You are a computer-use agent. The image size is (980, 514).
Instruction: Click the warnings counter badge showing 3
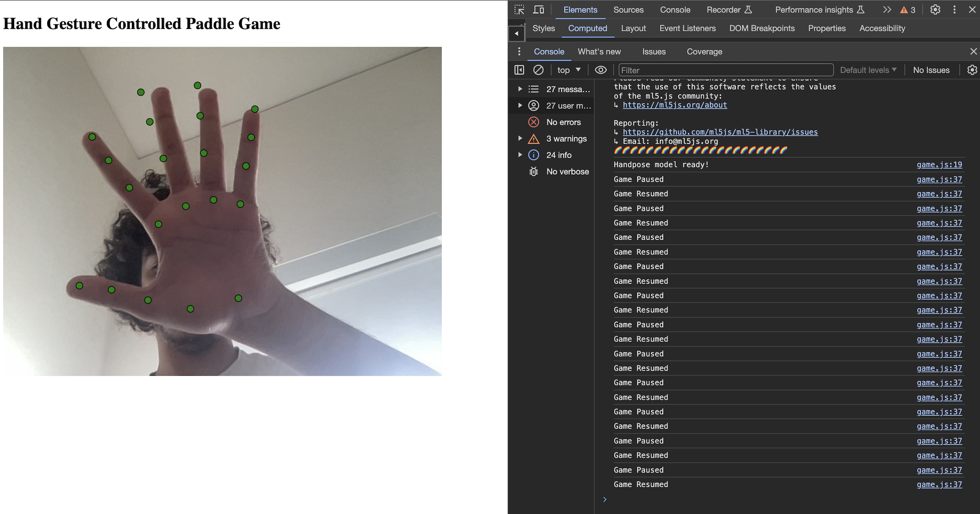908,10
